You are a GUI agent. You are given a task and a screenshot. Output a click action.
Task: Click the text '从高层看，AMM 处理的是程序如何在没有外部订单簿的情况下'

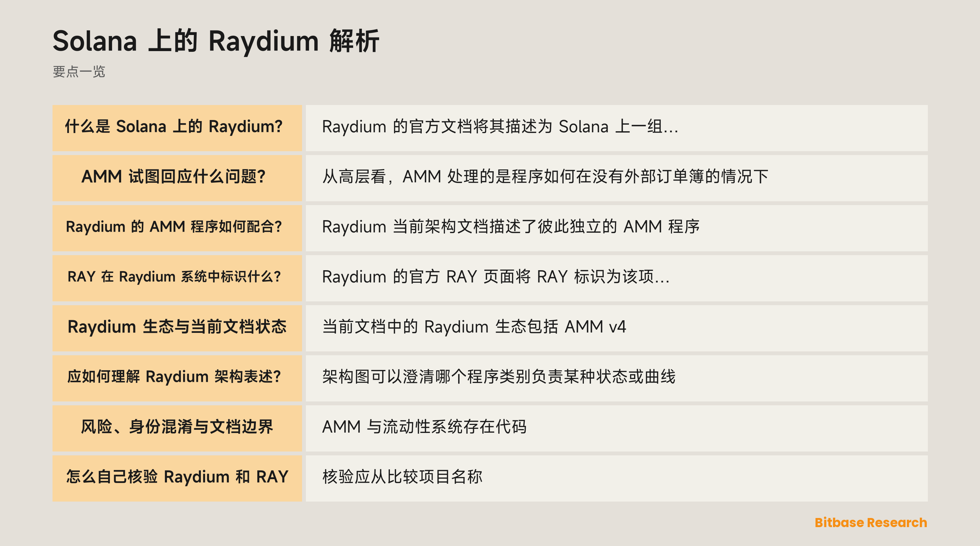545,176
